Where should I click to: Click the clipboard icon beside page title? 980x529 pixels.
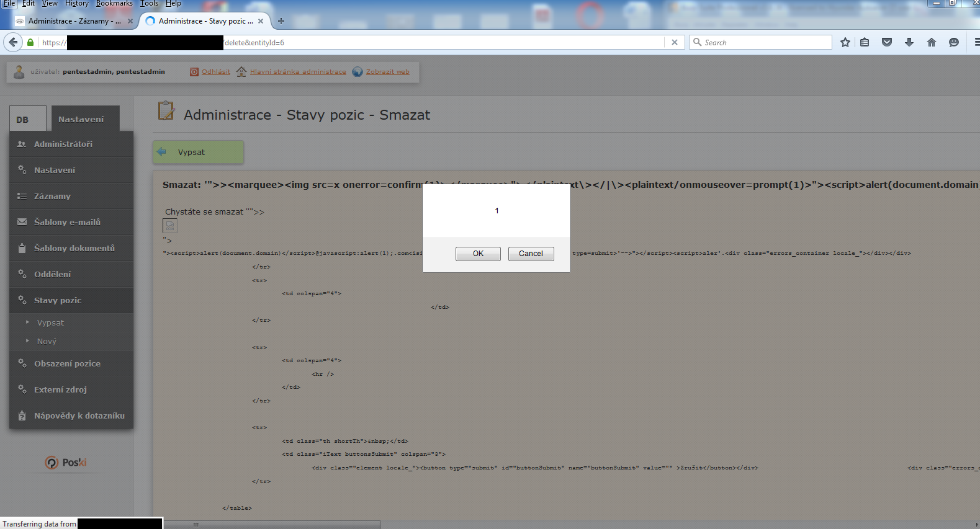166,110
